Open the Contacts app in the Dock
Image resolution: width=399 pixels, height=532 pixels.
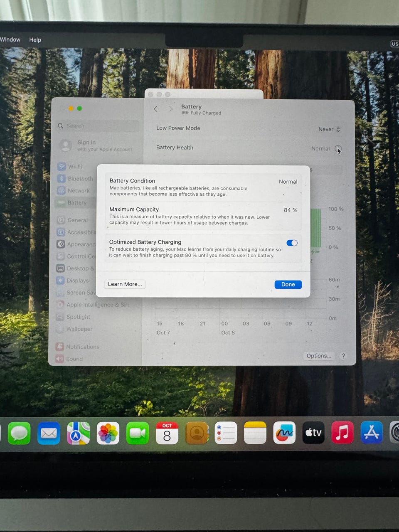(196, 433)
